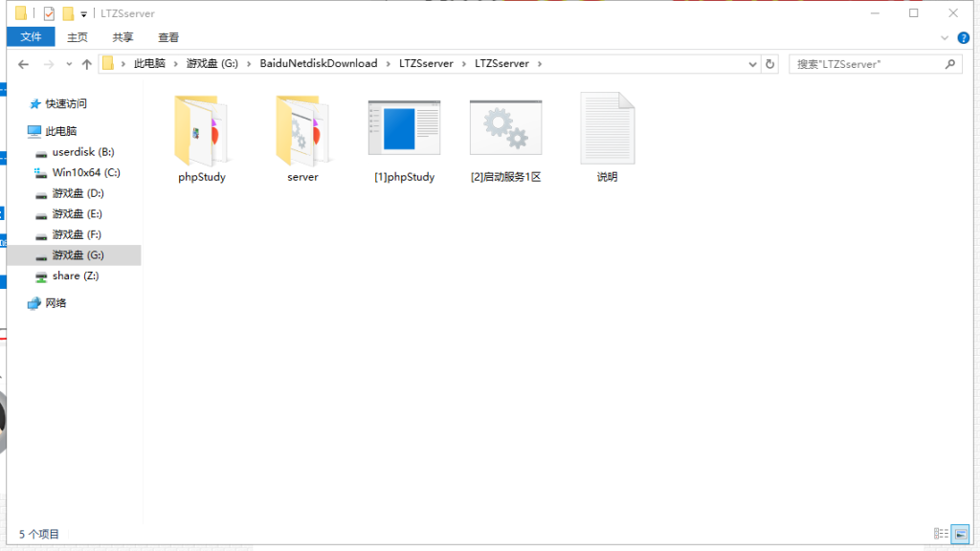Click the [1]phpStudy file name label
The image size is (980, 551).
[x=405, y=177]
